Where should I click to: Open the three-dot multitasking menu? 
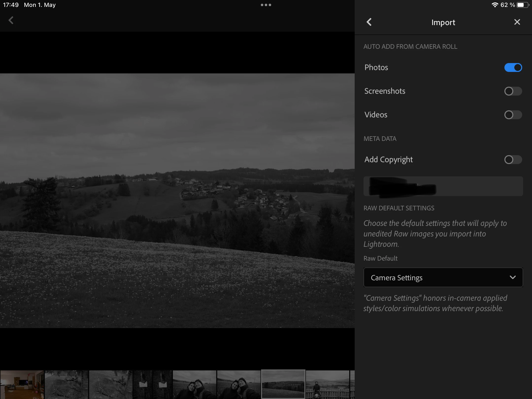click(266, 5)
